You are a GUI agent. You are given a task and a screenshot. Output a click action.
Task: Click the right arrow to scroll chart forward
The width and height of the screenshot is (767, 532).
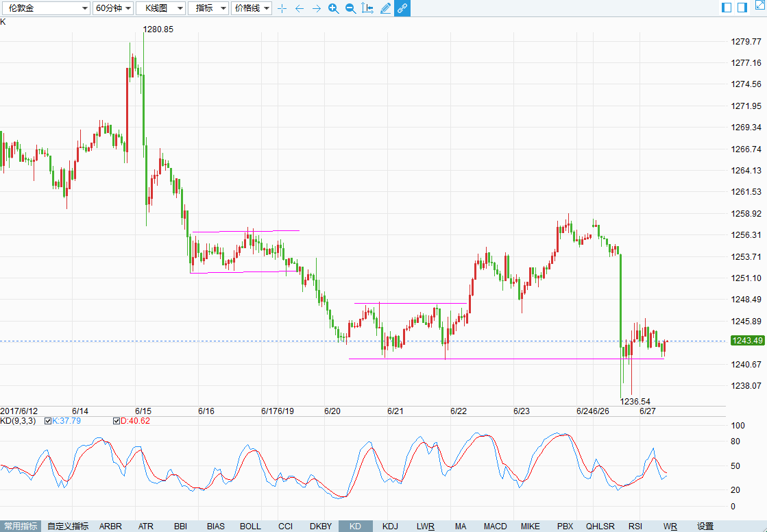(316, 8)
